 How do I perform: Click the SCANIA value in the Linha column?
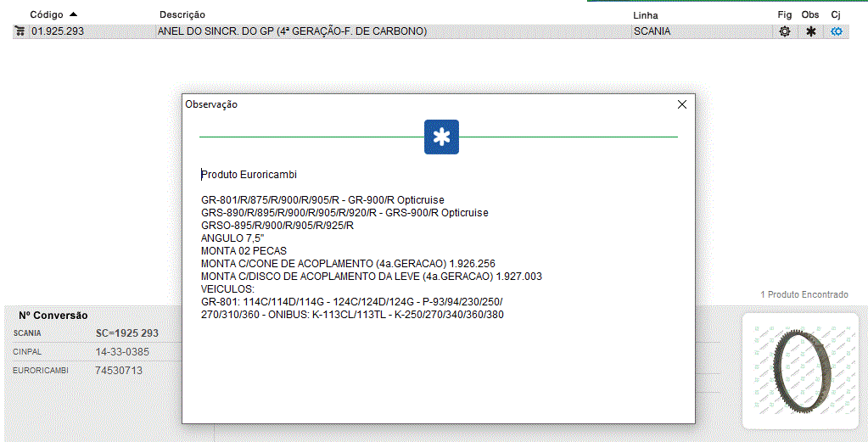point(652,31)
